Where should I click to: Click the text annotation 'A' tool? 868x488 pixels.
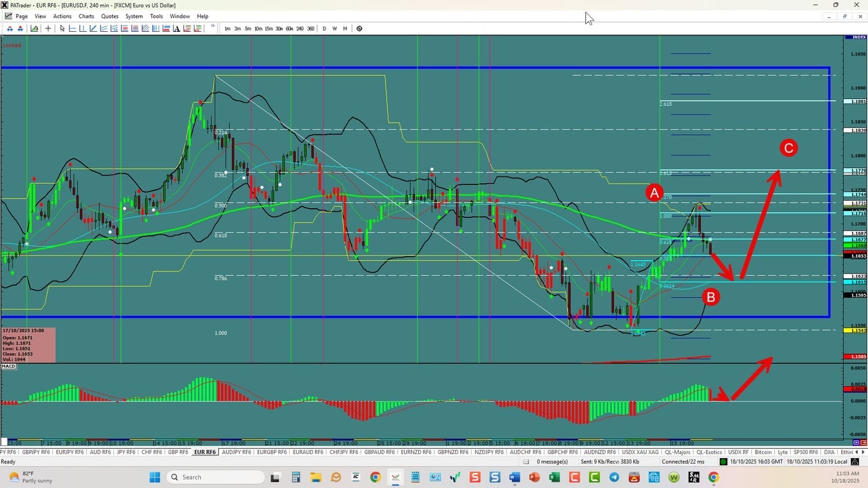pyautogui.click(x=176, y=28)
